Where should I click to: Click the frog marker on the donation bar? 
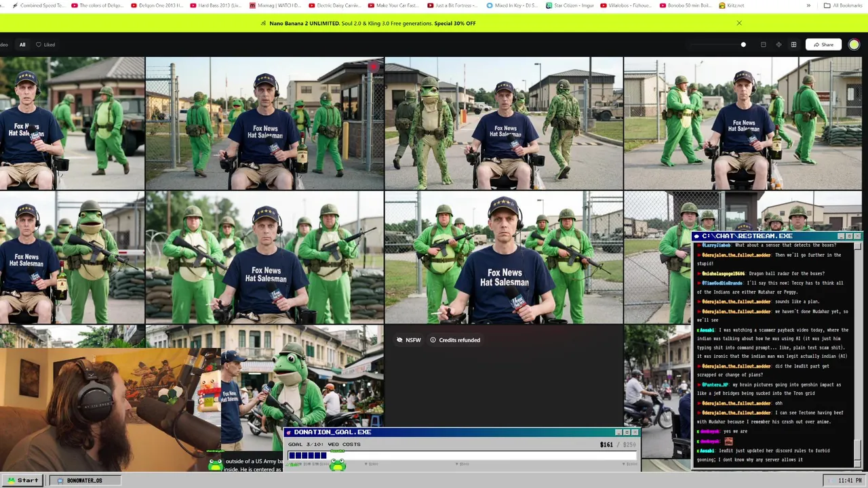pos(338,464)
